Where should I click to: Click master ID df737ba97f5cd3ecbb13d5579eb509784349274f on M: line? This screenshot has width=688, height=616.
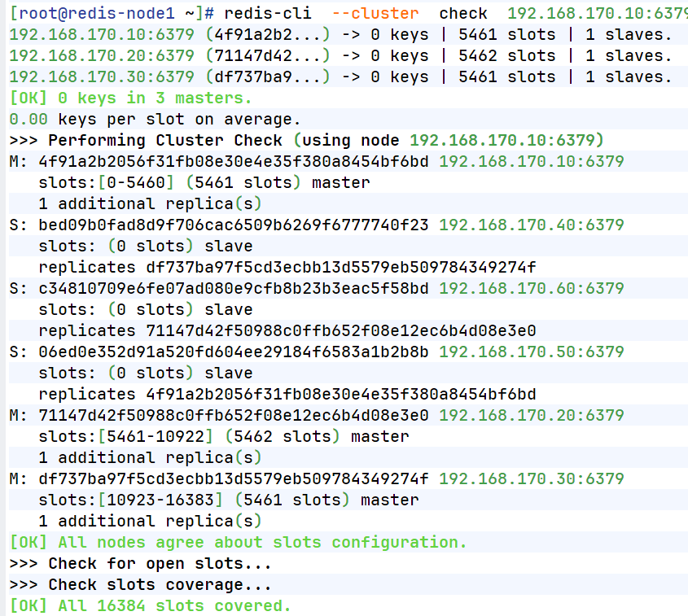click(x=234, y=478)
